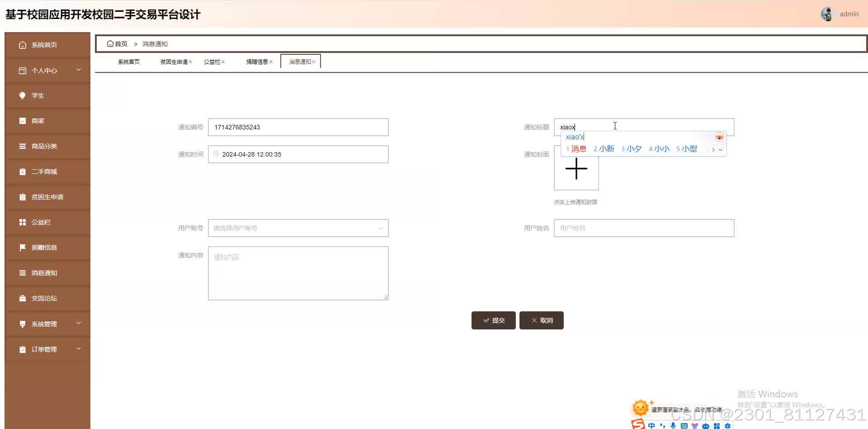This screenshot has width=868, height=429.
Task: Click 首页 breadcrumb link
Action: tap(121, 44)
